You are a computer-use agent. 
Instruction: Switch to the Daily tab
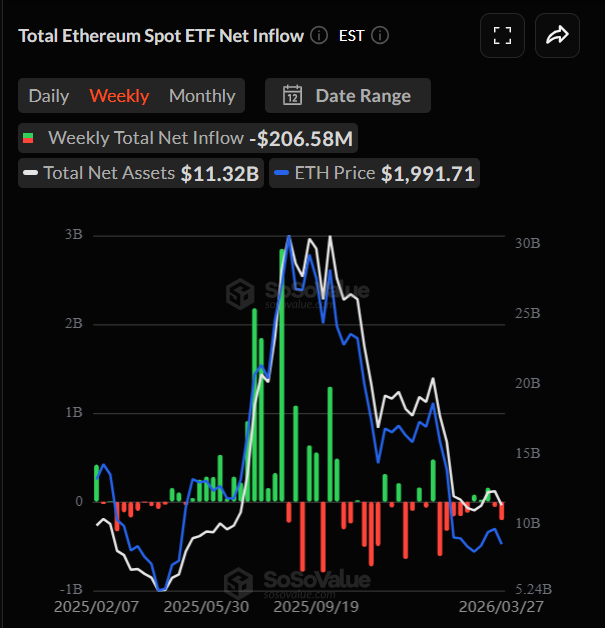coord(49,96)
